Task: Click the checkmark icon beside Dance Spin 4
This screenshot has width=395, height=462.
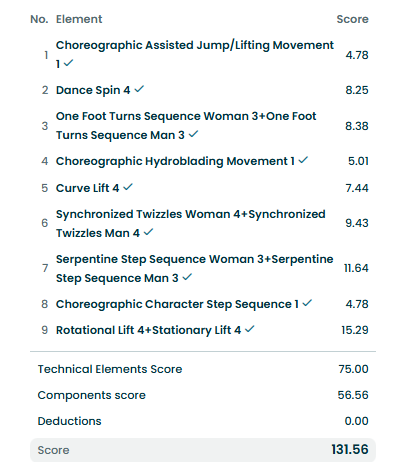Action: [139, 89]
